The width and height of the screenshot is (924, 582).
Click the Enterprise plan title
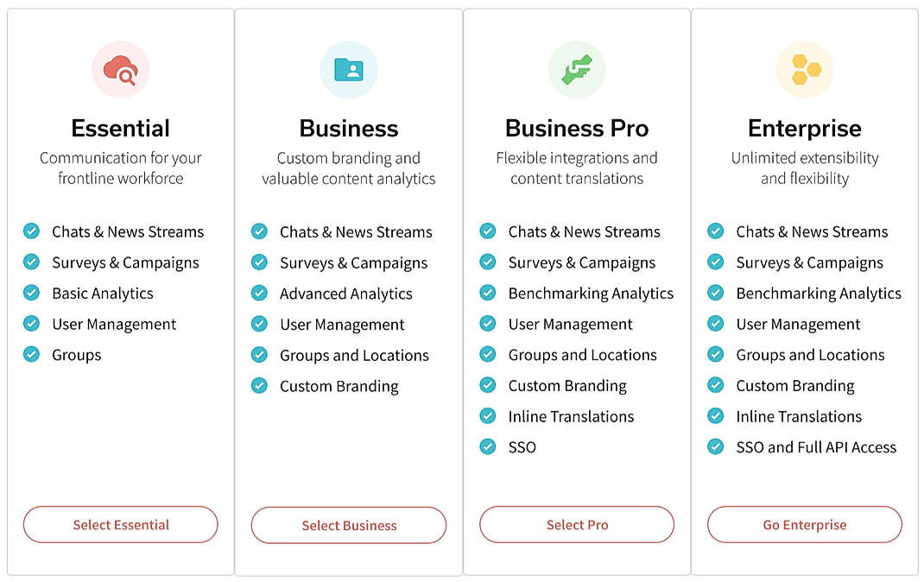(805, 128)
